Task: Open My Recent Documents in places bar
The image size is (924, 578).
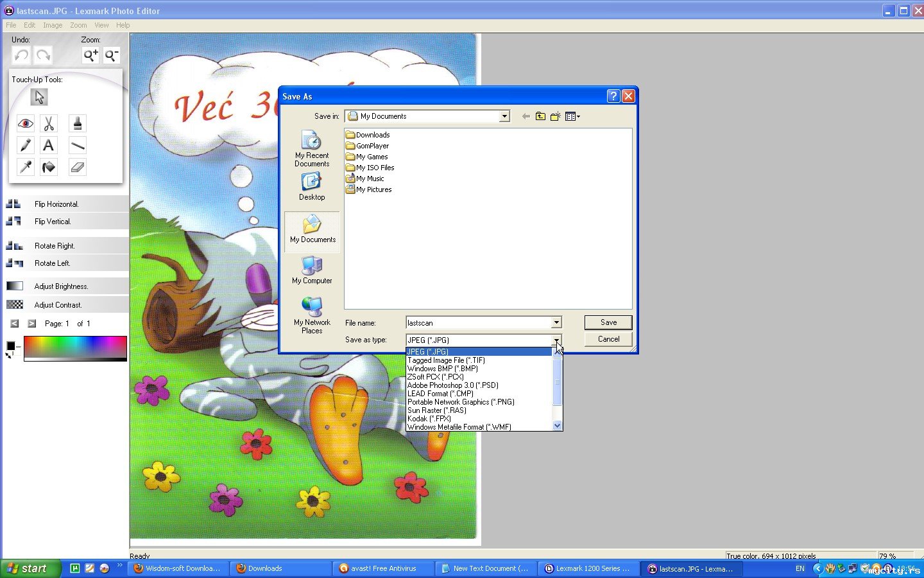Action: tap(312, 149)
